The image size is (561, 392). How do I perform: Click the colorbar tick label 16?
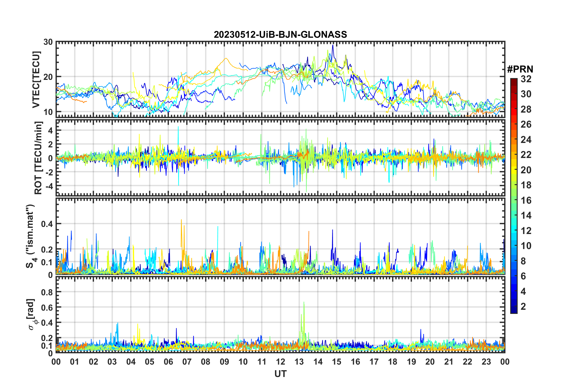pos(526,200)
